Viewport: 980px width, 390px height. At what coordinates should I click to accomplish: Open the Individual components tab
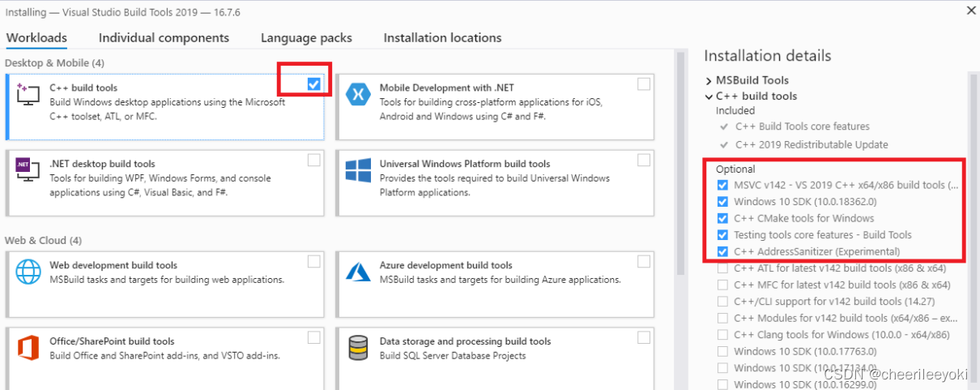pyautogui.click(x=164, y=37)
